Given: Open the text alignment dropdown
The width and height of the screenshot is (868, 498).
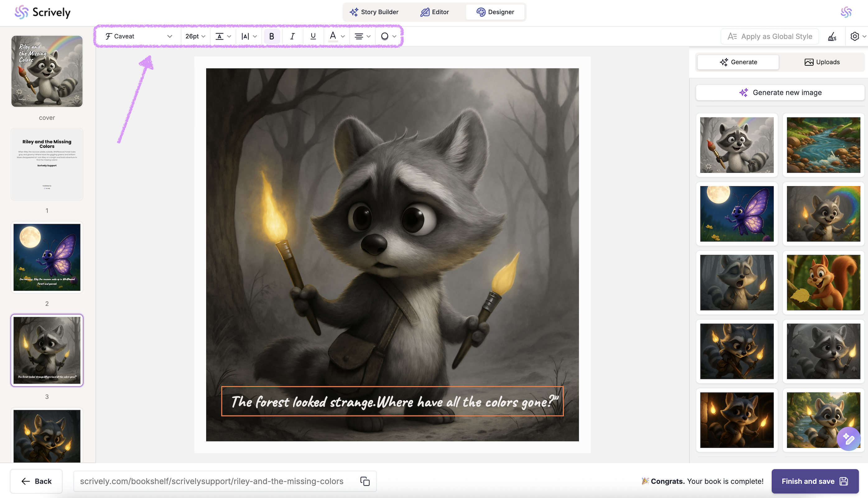Looking at the screenshot, I should click(362, 36).
